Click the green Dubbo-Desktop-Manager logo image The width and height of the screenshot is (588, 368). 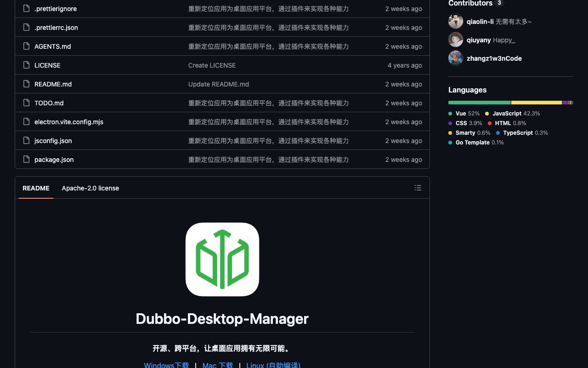click(222, 259)
